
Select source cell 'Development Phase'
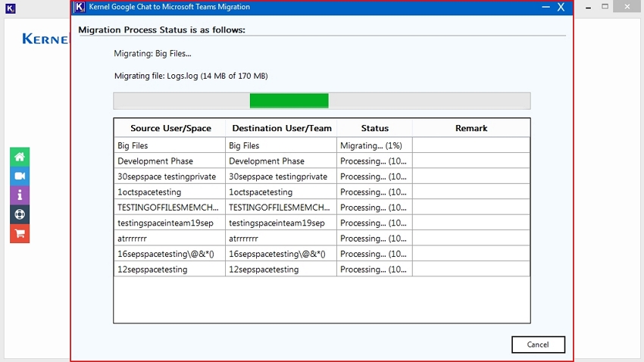pos(170,161)
